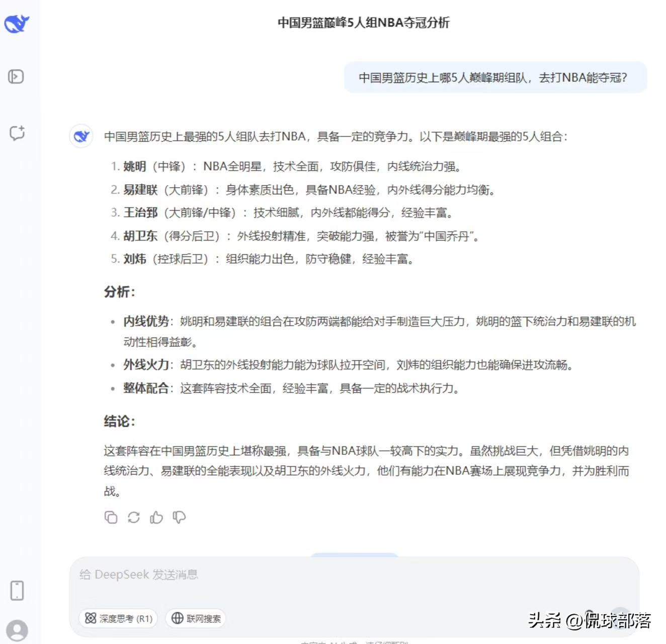The image size is (666, 644).
Task: Open the user profile avatar
Action: click(x=18, y=630)
